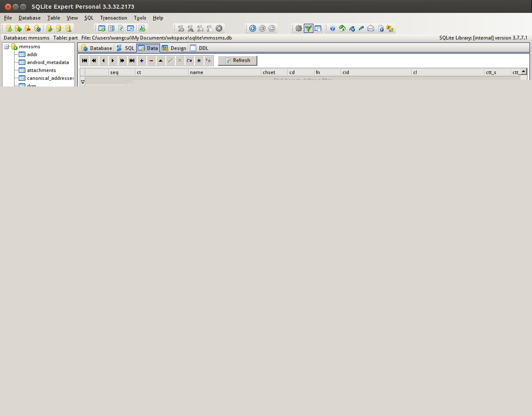532x416 pixels.
Task: Go to next page double-right arrow
Action: 123,61
